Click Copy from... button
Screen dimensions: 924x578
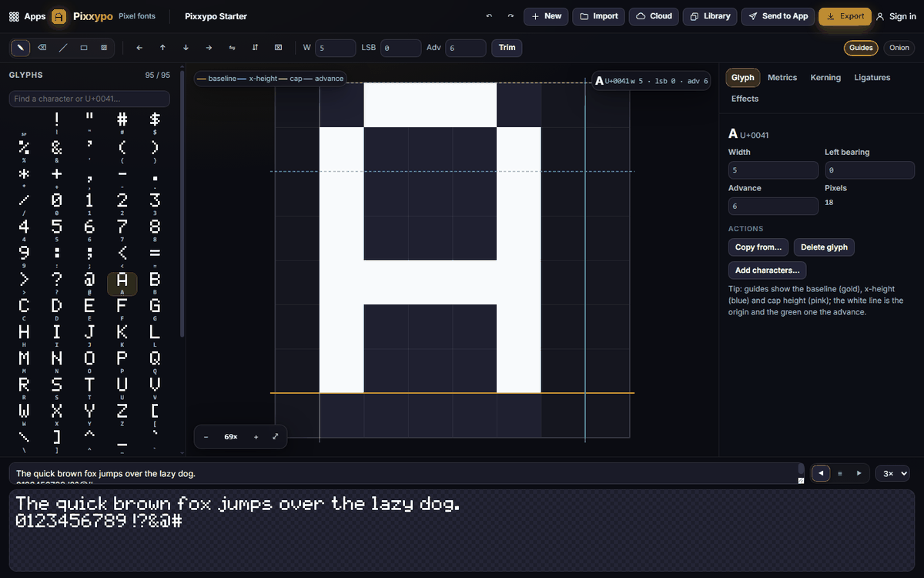point(758,247)
